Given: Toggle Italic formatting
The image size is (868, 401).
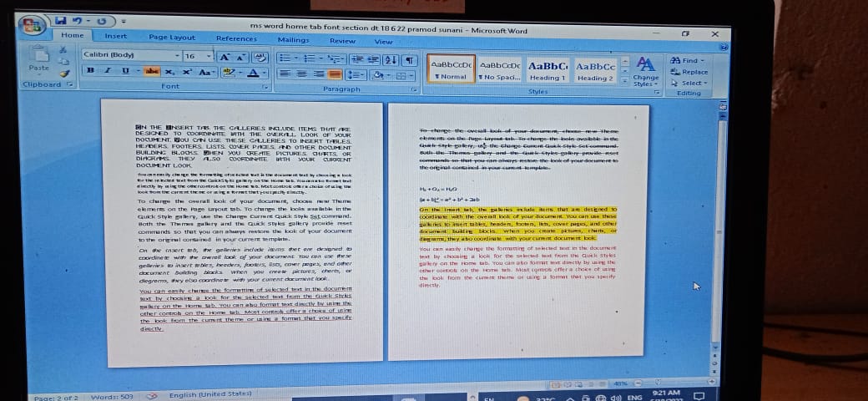Looking at the screenshot, I should 107,73.
